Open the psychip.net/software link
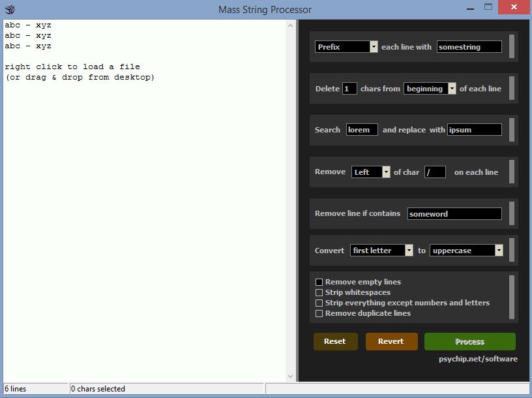The image size is (532, 398). (x=478, y=359)
